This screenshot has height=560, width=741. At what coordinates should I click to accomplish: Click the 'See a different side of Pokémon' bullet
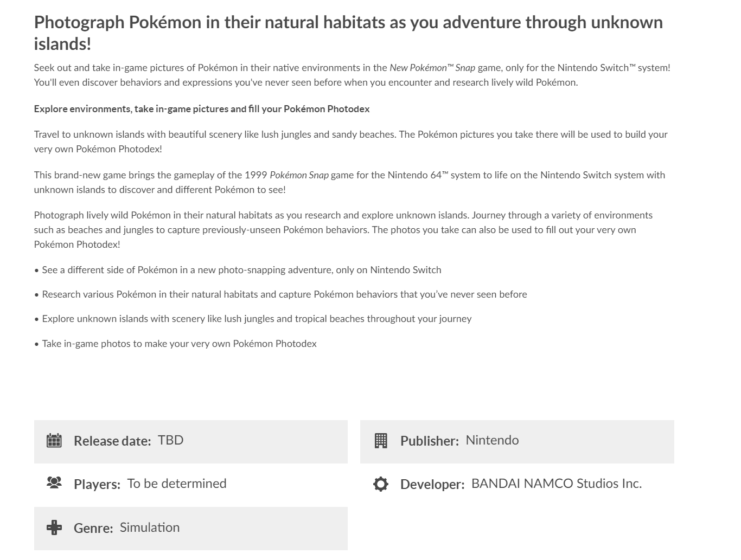[241, 270]
